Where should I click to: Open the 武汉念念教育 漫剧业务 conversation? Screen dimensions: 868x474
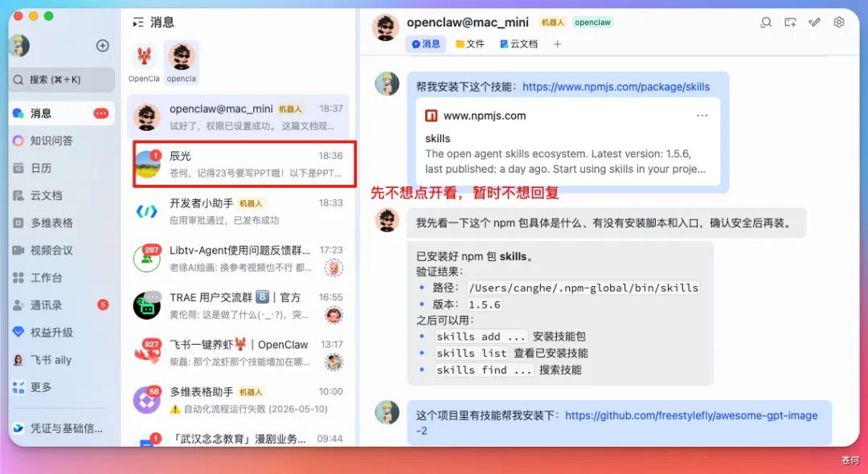click(238, 439)
